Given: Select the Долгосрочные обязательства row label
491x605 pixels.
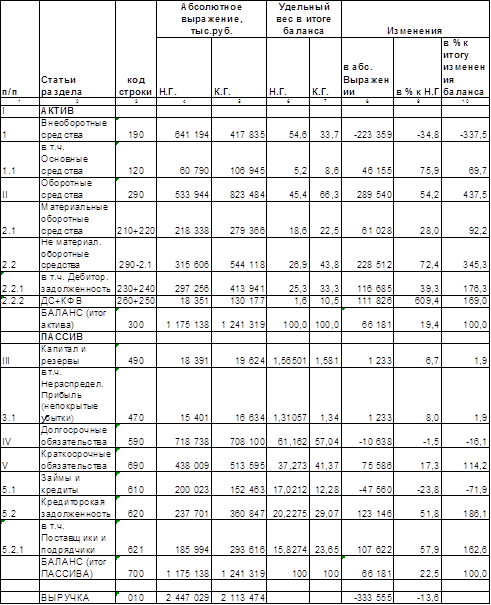Looking at the screenshot, I should (77, 436).
